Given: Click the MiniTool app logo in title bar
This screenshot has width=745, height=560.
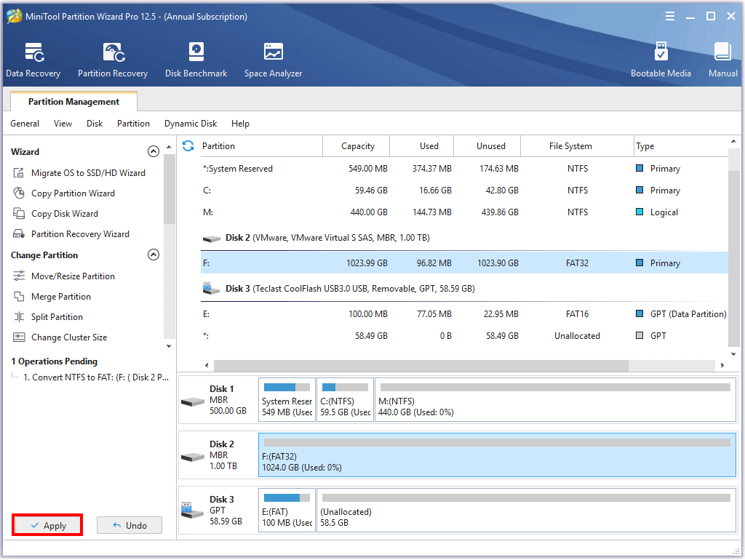Looking at the screenshot, I should tap(15, 16).
